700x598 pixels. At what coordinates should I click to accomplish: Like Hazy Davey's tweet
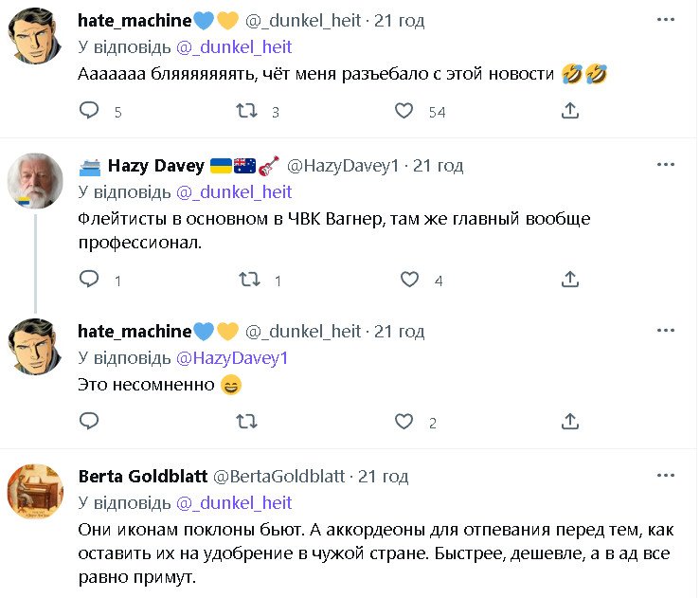pos(409,280)
